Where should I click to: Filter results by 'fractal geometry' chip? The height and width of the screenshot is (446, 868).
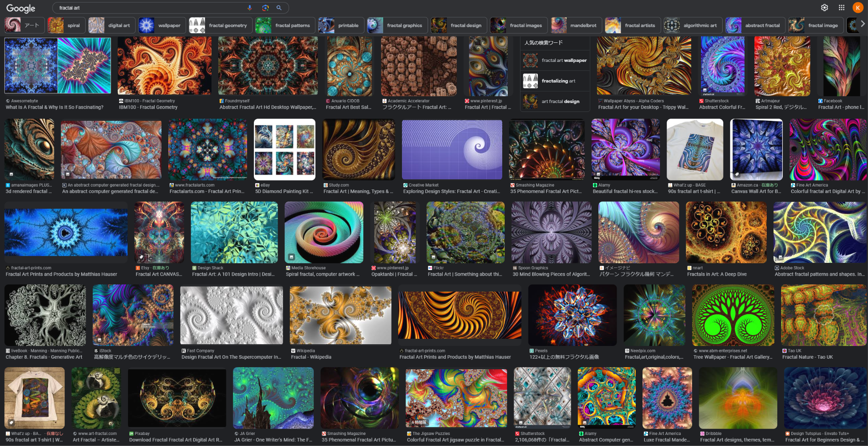pyautogui.click(x=220, y=25)
